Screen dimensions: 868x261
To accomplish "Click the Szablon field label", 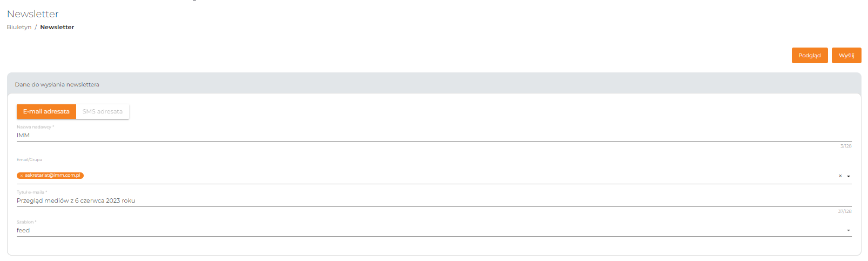I will point(26,222).
